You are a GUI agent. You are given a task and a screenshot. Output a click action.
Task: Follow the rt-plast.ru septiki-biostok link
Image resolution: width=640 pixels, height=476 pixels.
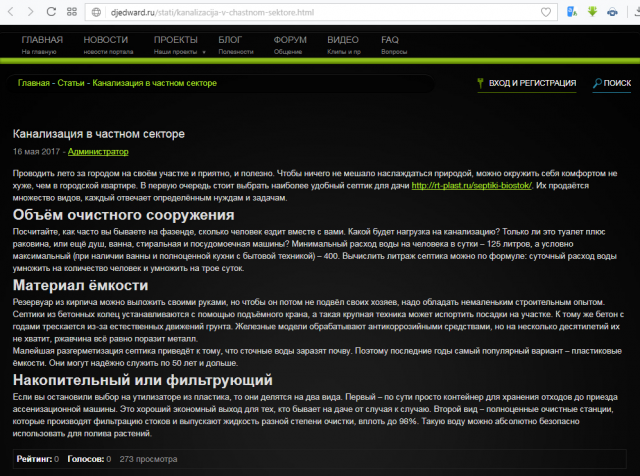click(471, 185)
